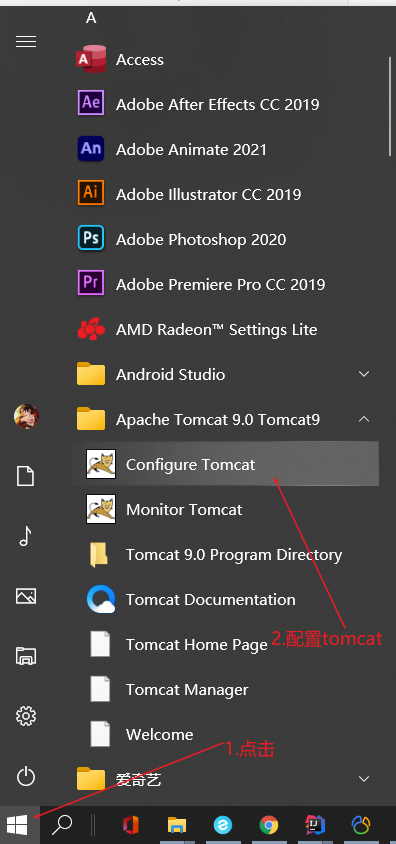Open the rightmost blue-yellow taskbar icon

pos(362,825)
